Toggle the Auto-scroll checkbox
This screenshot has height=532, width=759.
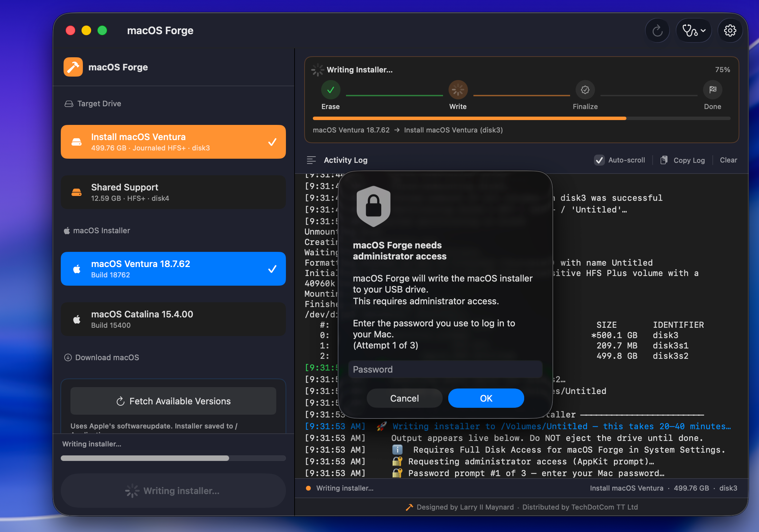[599, 160]
